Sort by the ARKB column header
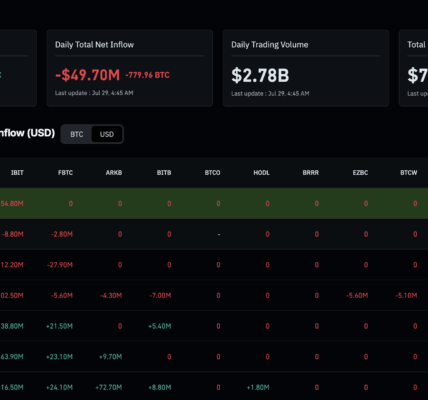Viewport: 428px width, 400px height. click(x=114, y=173)
